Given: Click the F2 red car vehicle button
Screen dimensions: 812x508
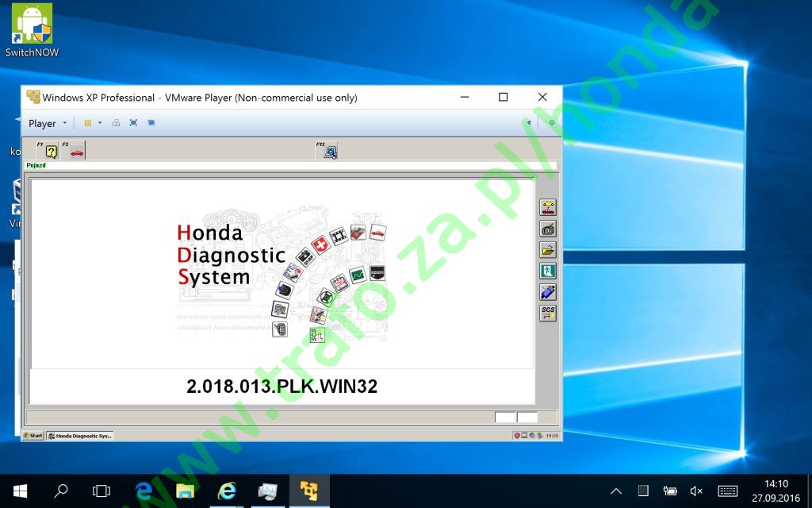Looking at the screenshot, I should tap(73, 150).
